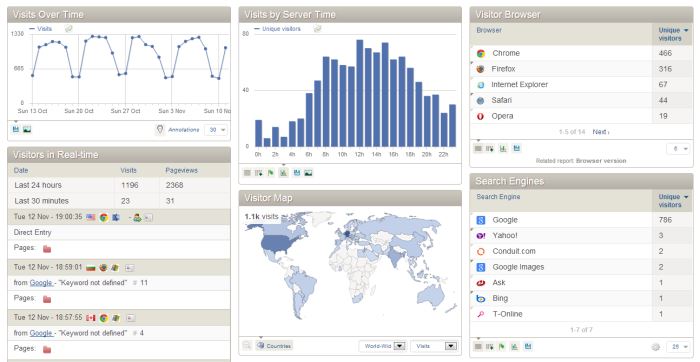Open the World-Wide region dropdown

pos(382,346)
